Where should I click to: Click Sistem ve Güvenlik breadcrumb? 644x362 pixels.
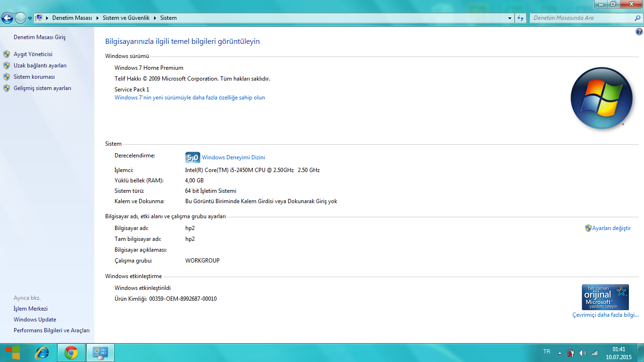pyautogui.click(x=126, y=18)
